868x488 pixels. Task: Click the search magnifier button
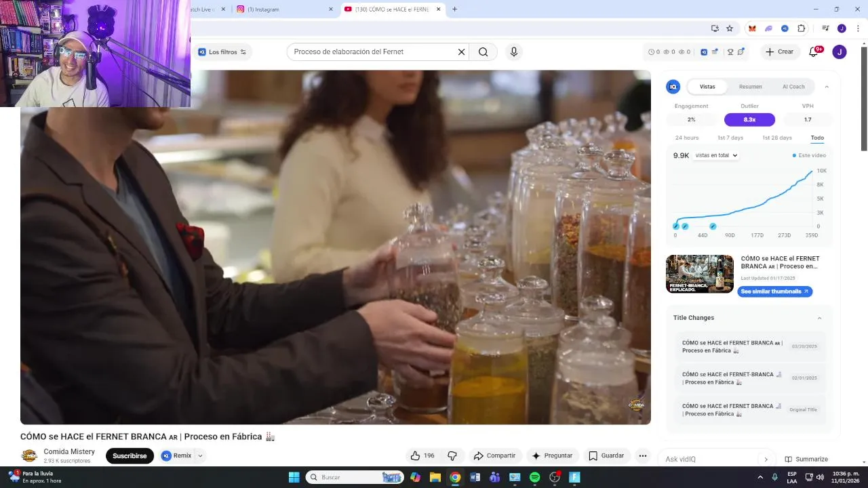(x=483, y=52)
